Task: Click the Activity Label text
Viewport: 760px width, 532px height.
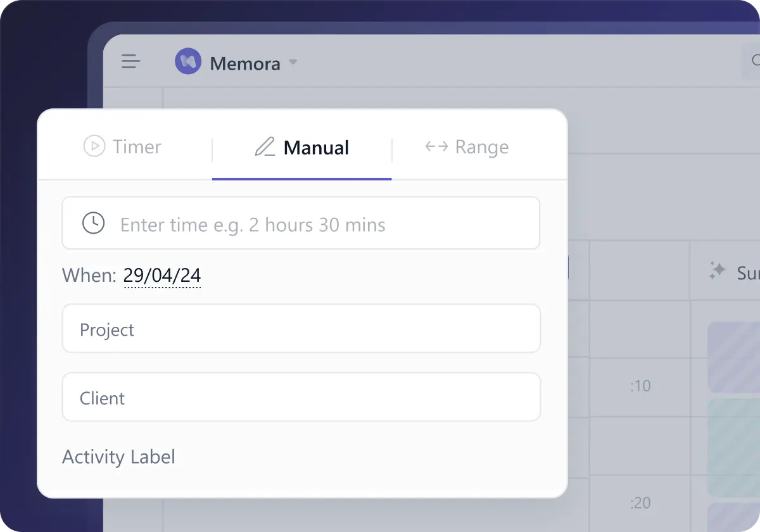Action: click(x=118, y=457)
